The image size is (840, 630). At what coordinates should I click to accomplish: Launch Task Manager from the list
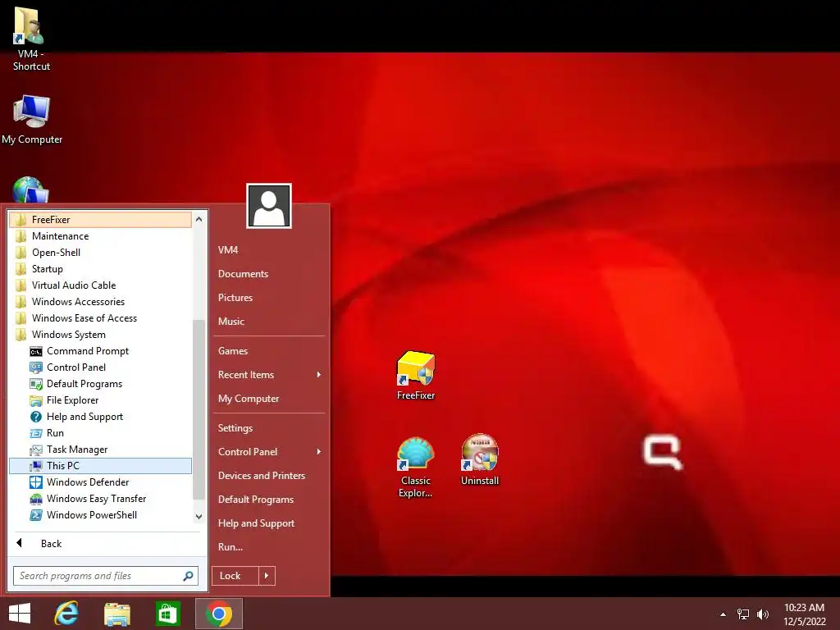pyautogui.click(x=100, y=450)
